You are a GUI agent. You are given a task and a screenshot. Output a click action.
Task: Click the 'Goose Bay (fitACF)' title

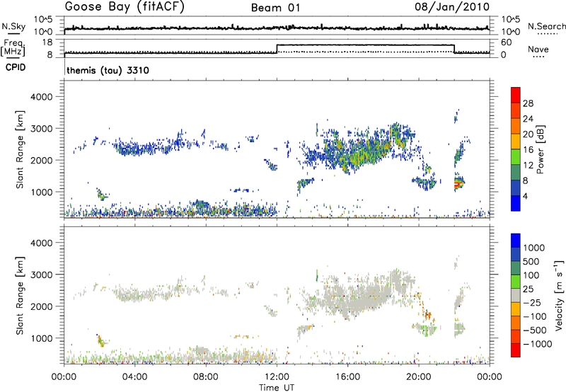125,7
